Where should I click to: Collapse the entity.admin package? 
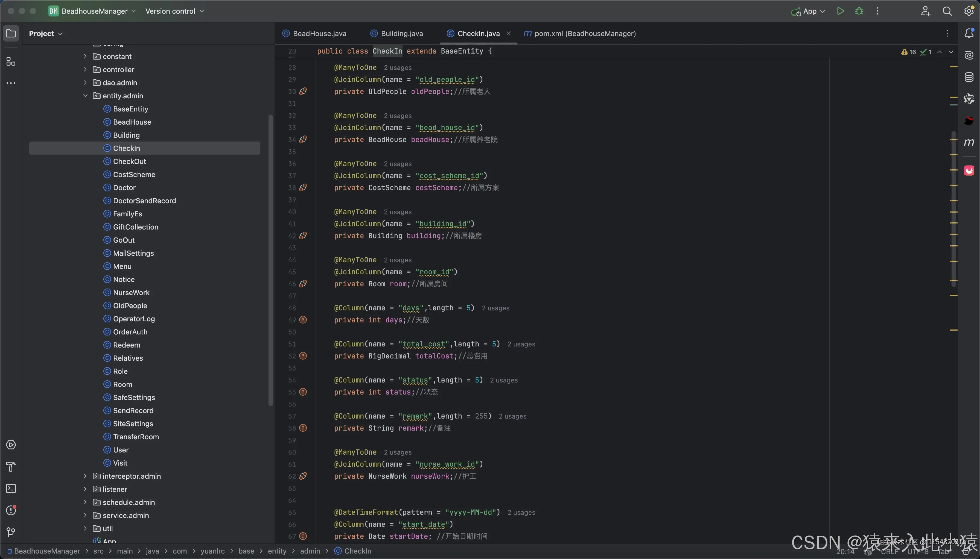(x=85, y=96)
